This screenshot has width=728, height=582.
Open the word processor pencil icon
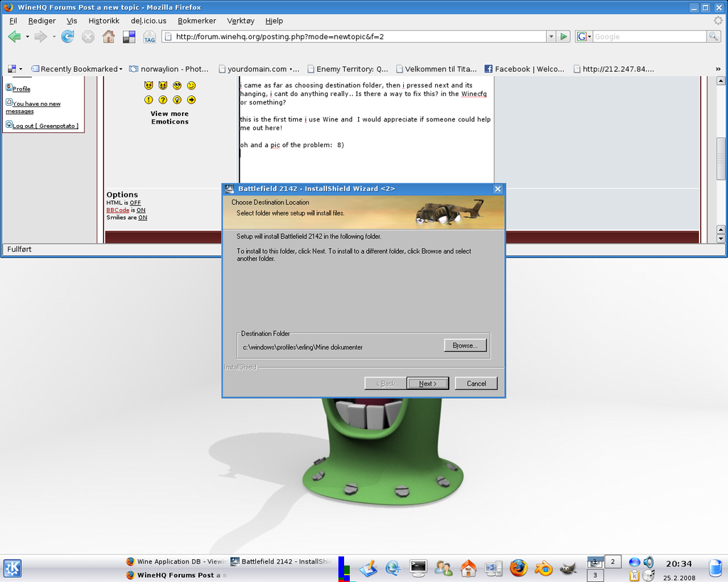pyautogui.click(x=368, y=568)
